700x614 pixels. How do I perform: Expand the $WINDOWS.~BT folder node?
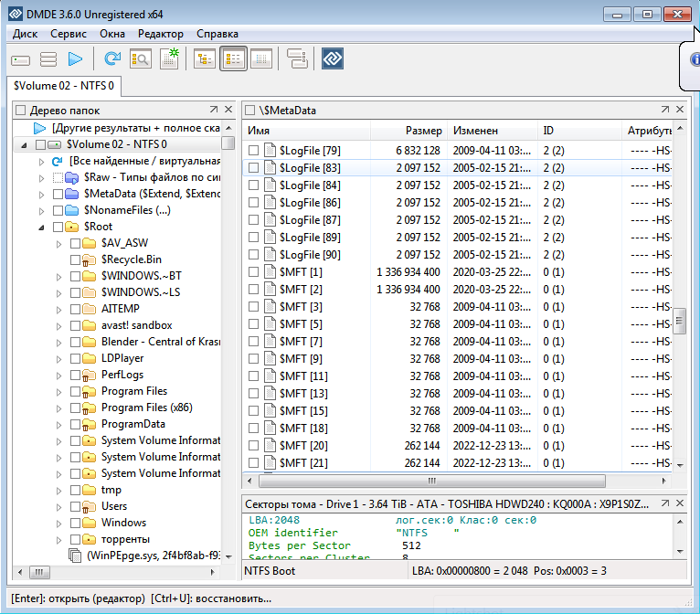[59, 276]
